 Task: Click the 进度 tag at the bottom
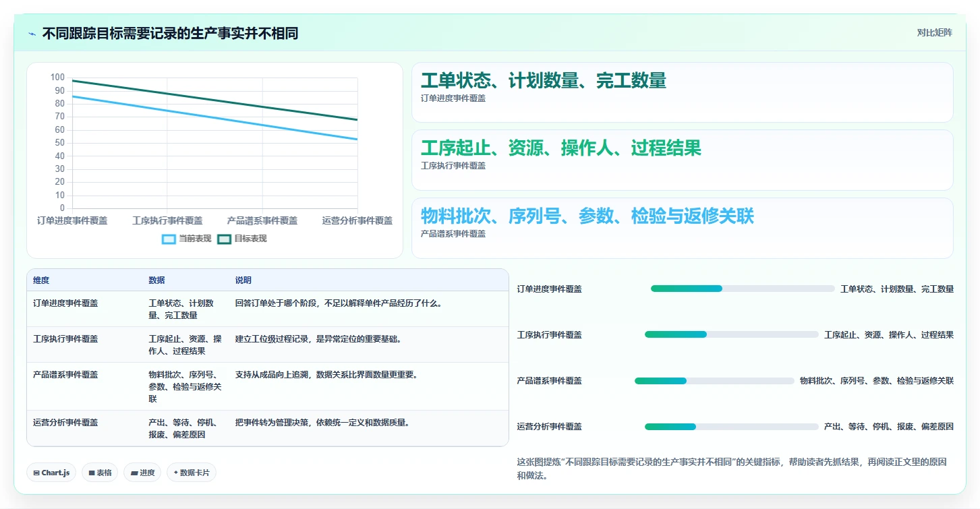pos(142,473)
